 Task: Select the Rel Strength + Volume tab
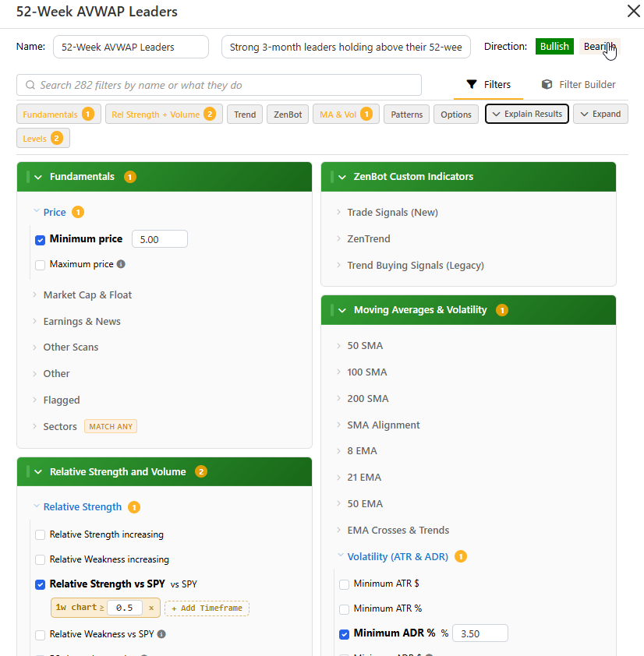click(164, 115)
